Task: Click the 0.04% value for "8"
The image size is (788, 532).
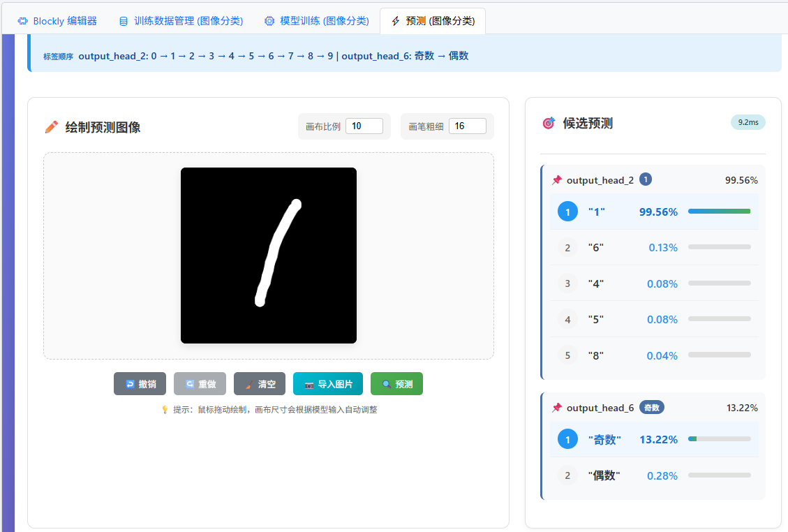Action: (662, 355)
